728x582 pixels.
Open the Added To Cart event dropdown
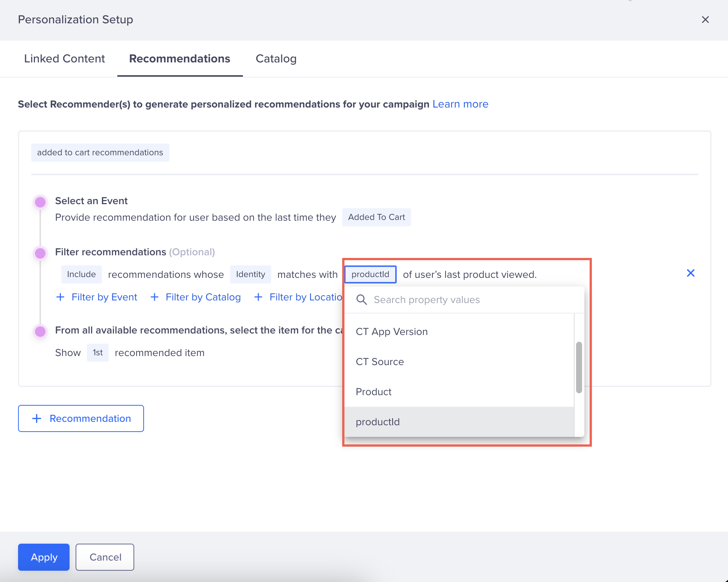[376, 217]
